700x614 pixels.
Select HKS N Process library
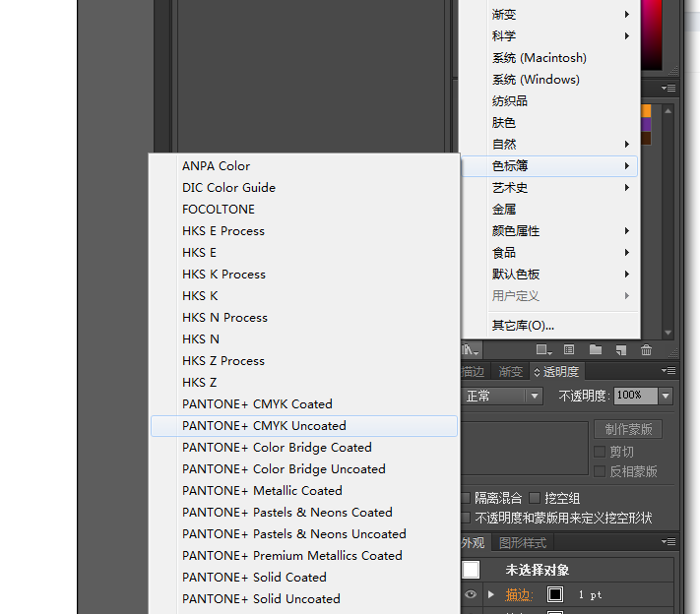click(x=304, y=317)
